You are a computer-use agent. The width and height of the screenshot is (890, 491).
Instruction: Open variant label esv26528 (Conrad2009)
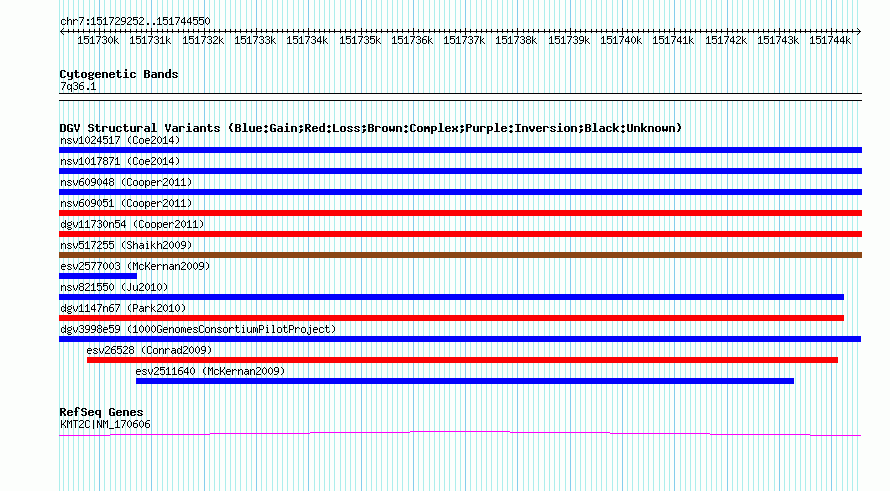coord(149,350)
